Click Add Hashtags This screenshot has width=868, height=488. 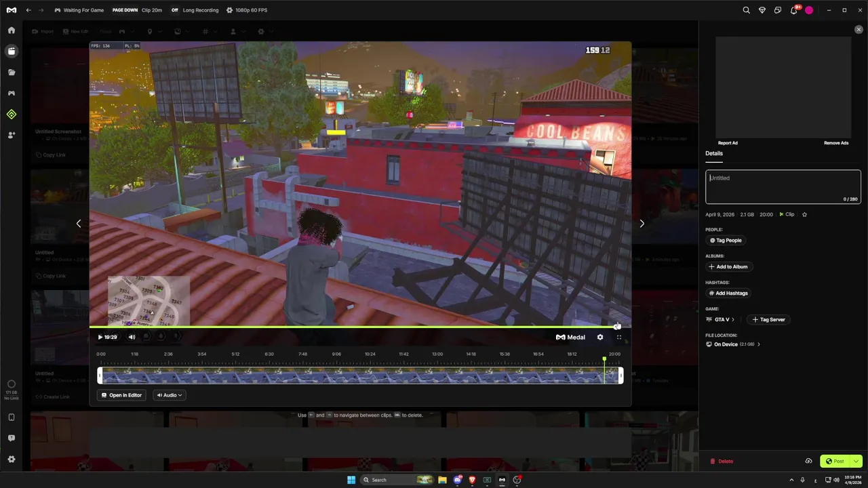729,293
